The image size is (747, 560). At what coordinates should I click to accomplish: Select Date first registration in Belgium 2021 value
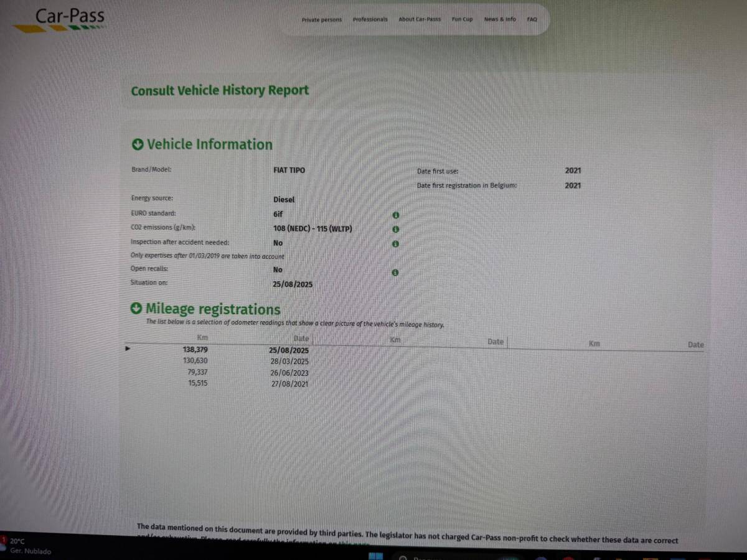[573, 185]
